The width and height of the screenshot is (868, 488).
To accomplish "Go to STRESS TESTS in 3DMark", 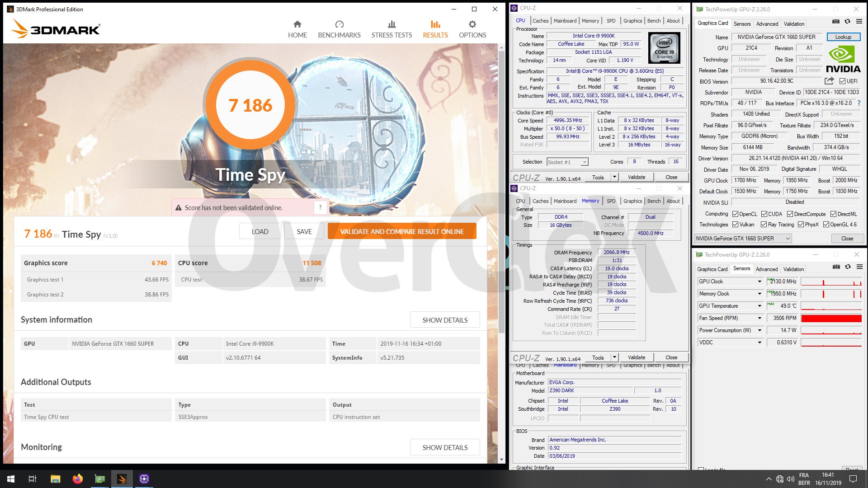I will pos(392,29).
